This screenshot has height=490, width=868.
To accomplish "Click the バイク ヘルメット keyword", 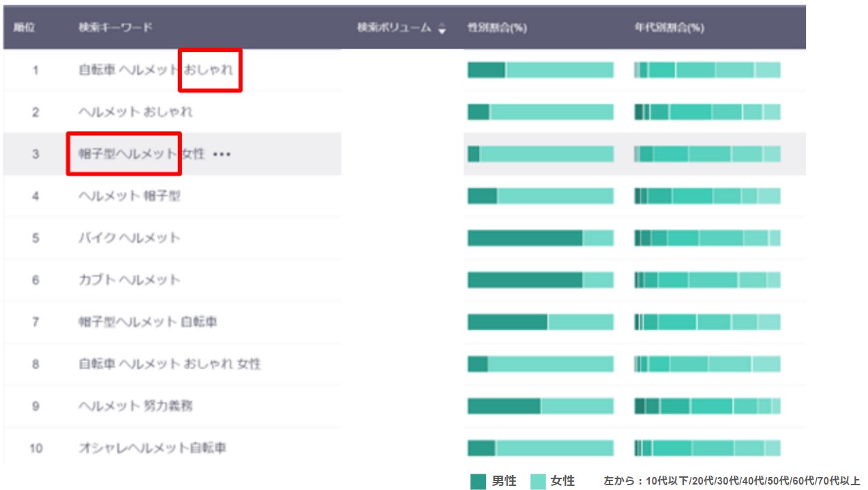I will pyautogui.click(x=129, y=238).
